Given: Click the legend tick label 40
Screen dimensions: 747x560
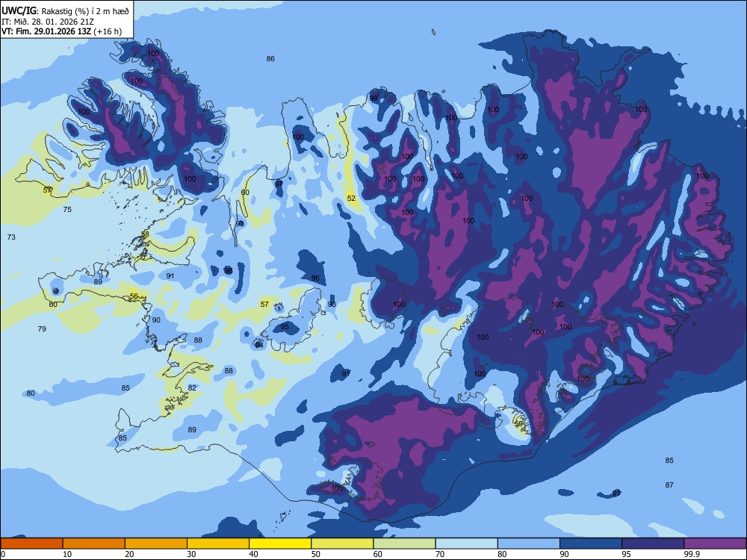Looking at the screenshot, I should 253,554.
